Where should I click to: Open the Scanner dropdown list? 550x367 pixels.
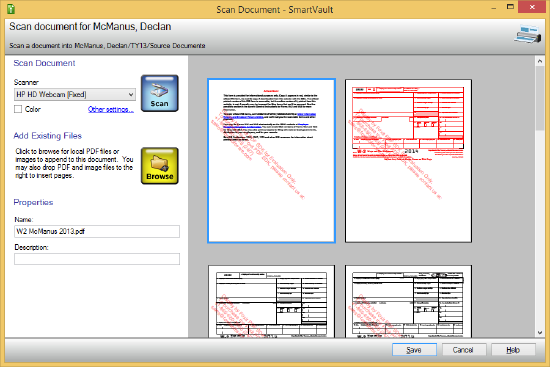[75, 94]
